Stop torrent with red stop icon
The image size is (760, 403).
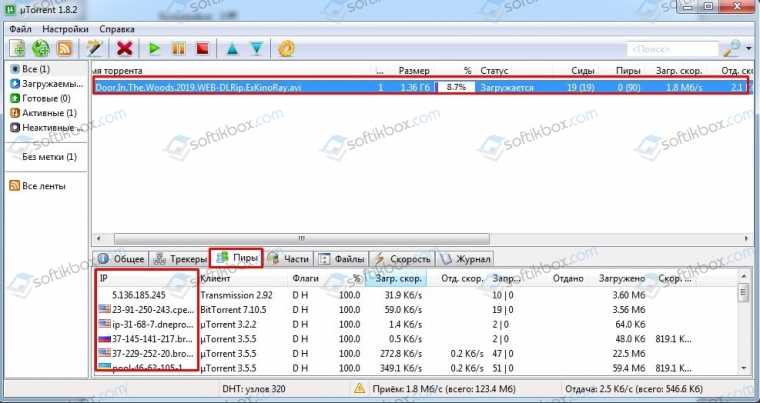pyautogui.click(x=202, y=48)
